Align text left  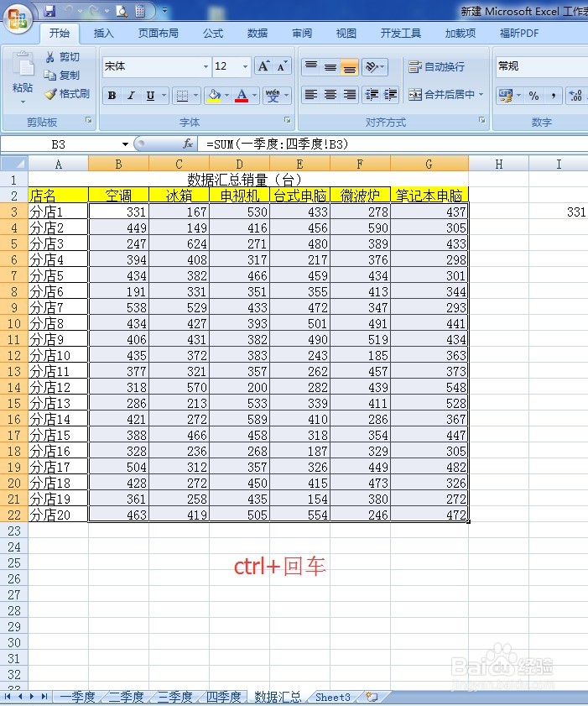tap(311, 95)
